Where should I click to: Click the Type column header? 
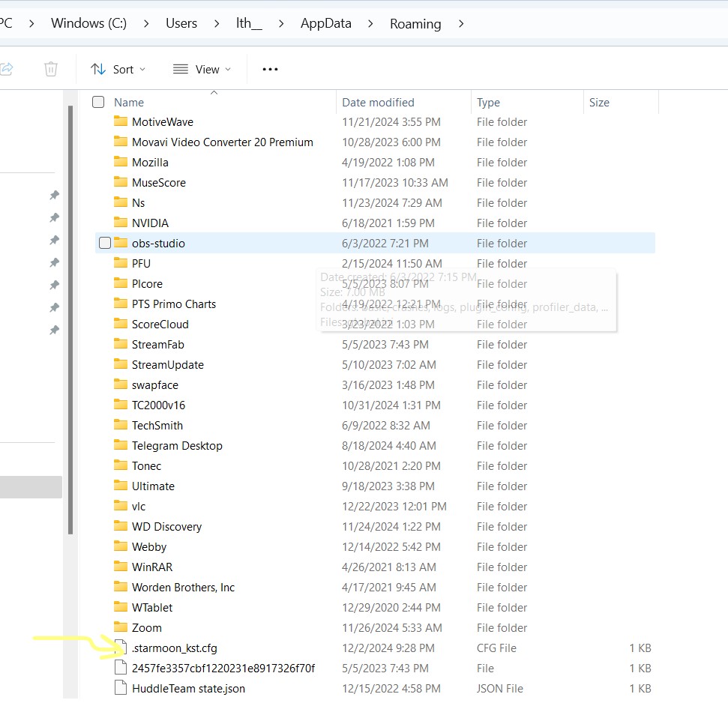[x=488, y=102]
